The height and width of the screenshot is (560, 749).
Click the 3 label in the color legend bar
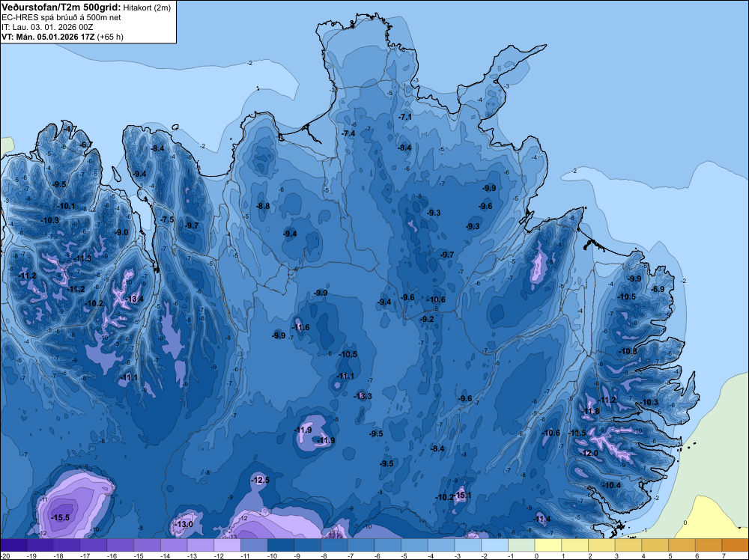click(617, 556)
